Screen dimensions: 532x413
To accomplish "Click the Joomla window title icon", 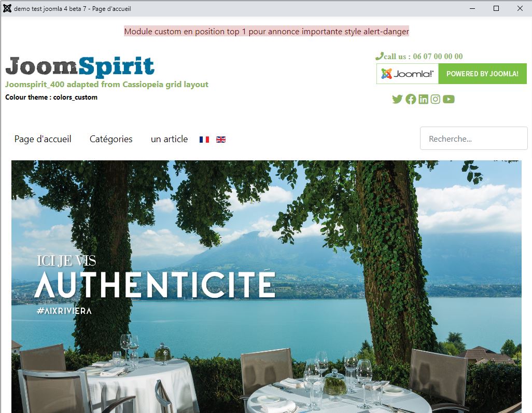I will click(7, 8).
